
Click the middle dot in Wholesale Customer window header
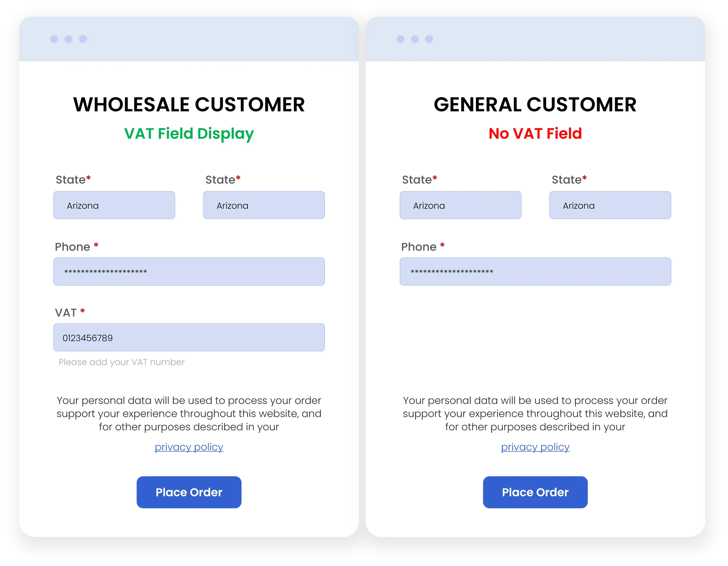point(68,39)
